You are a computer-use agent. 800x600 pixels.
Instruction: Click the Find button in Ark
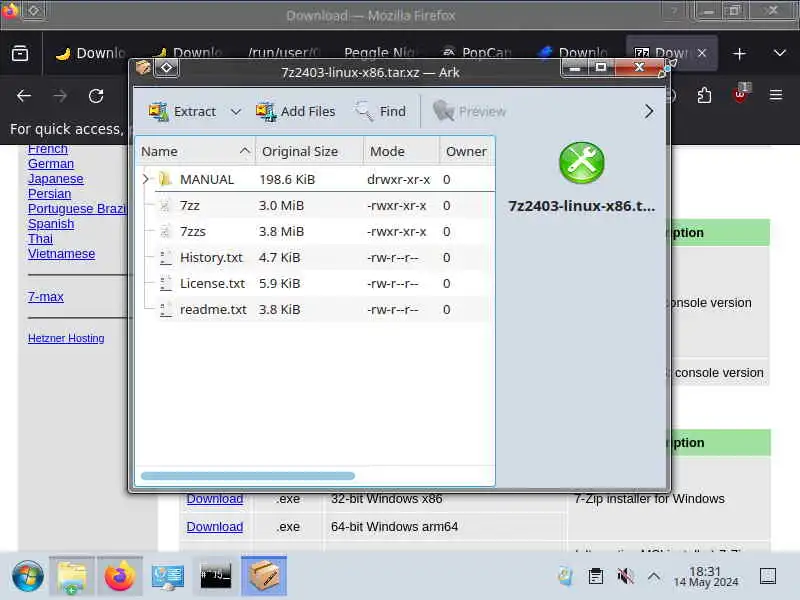click(x=381, y=111)
